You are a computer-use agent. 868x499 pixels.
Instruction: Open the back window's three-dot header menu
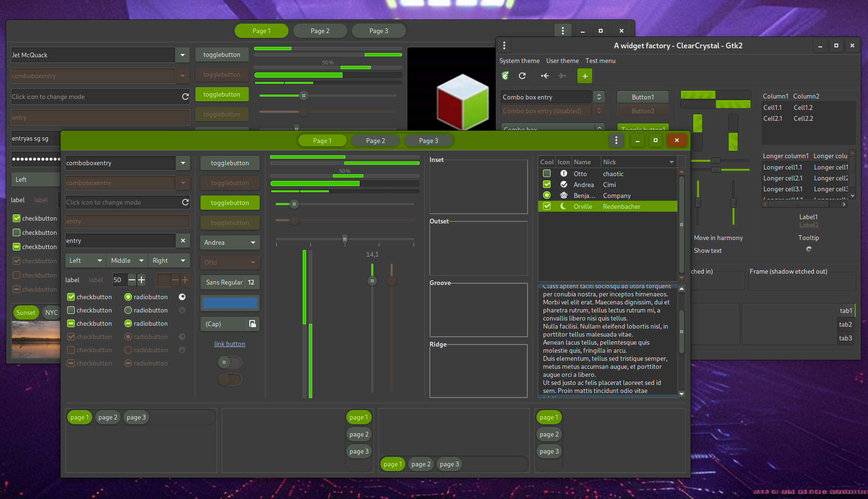click(x=562, y=31)
